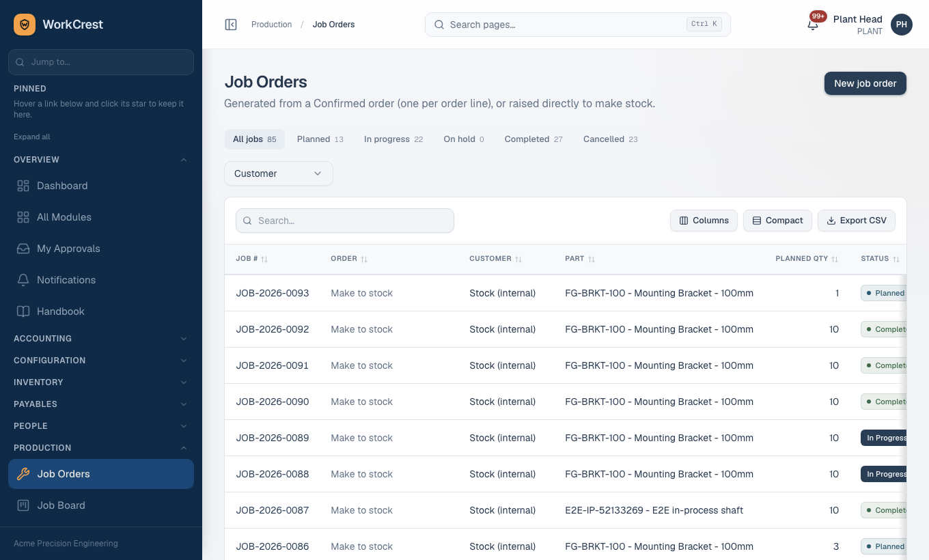Sort table by Customer column arrows
The height and width of the screenshot is (560, 929).
(518, 260)
